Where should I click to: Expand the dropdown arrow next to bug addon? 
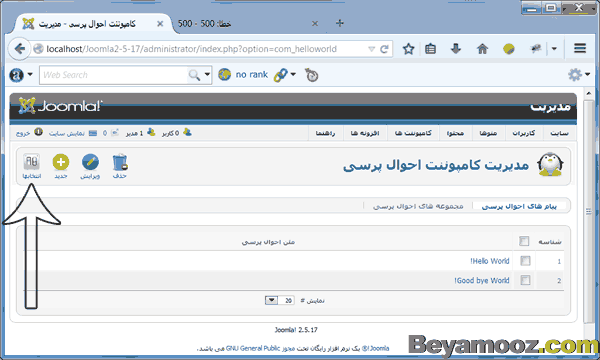tap(554, 49)
